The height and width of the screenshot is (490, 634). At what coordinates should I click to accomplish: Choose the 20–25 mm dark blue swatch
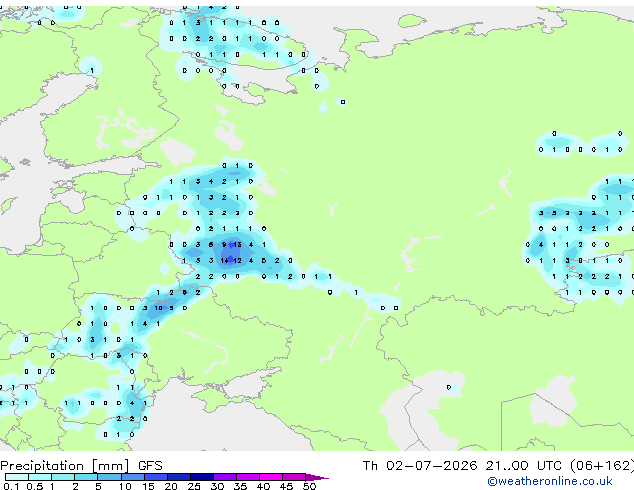pyautogui.click(x=179, y=477)
